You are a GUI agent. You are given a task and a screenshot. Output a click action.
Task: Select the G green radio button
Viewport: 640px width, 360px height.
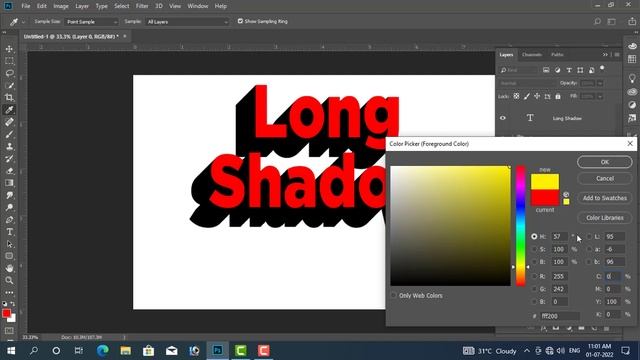point(534,289)
